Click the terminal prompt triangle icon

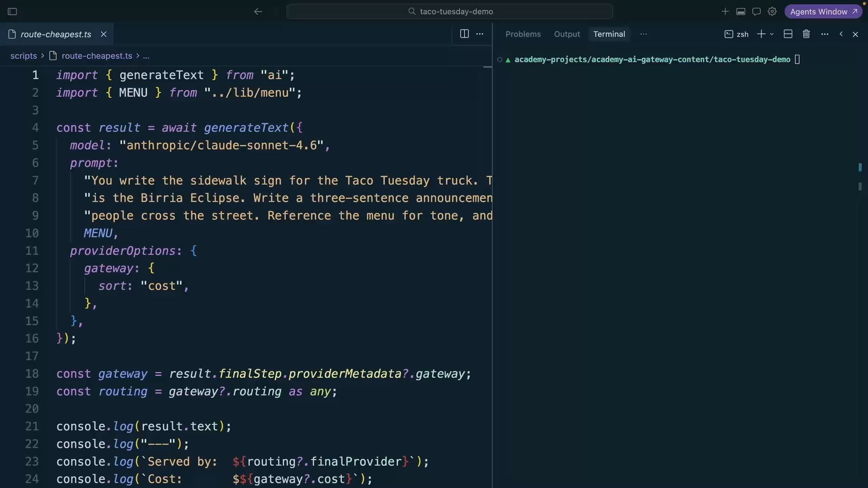508,60
